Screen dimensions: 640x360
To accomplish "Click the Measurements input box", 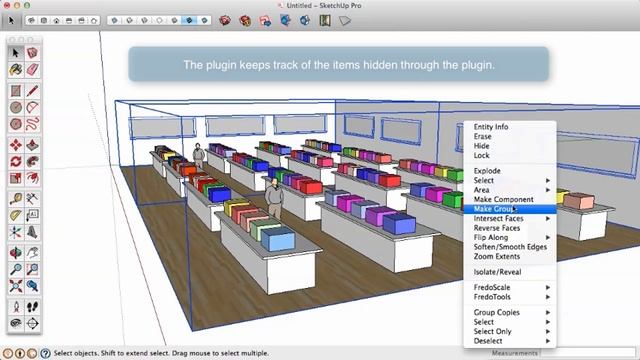I will [588, 353].
